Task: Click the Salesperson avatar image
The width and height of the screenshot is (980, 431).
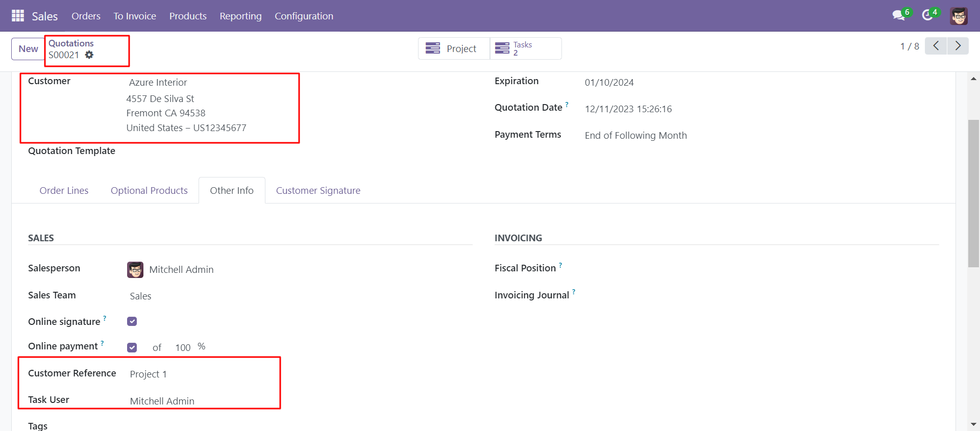Action: (135, 269)
